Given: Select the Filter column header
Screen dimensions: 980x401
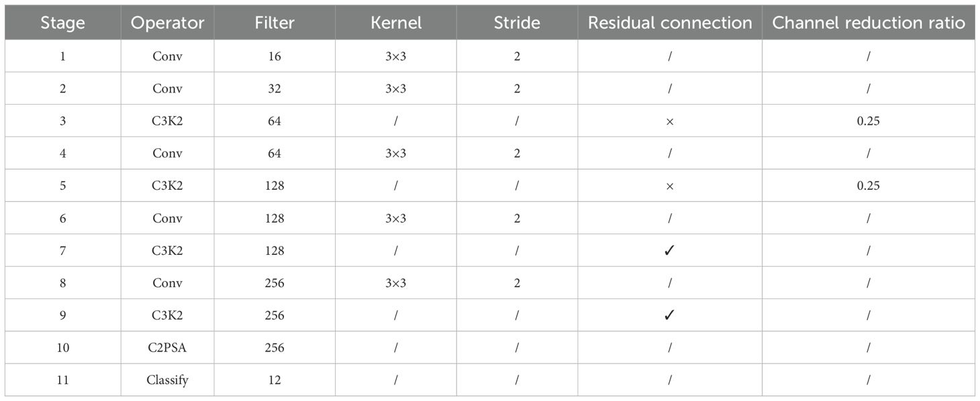Looking at the screenshot, I should (x=274, y=23).
